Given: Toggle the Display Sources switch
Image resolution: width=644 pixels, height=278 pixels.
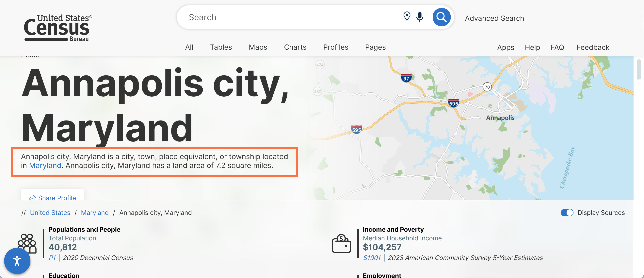Looking at the screenshot, I should 567,213.
